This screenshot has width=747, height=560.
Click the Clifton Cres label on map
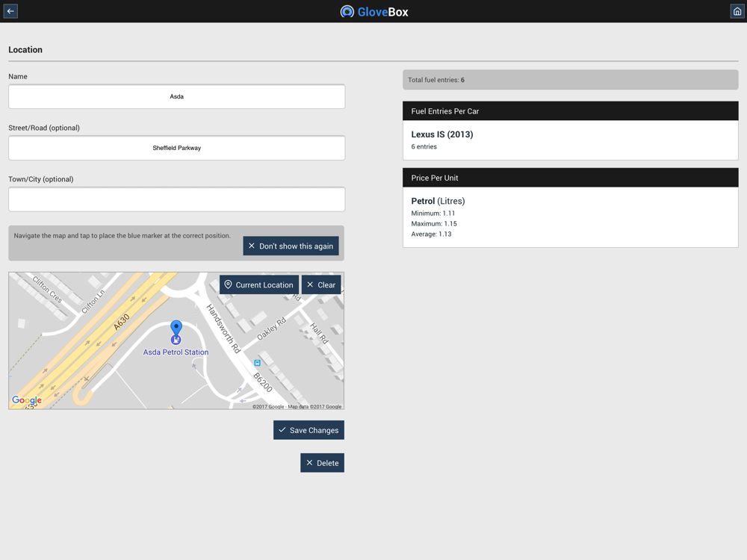click(47, 289)
